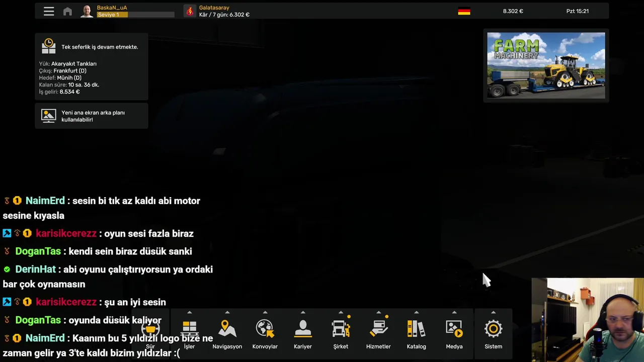Expand arrow above Kariyer
The width and height of the screenshot is (644, 362).
pos(303,313)
